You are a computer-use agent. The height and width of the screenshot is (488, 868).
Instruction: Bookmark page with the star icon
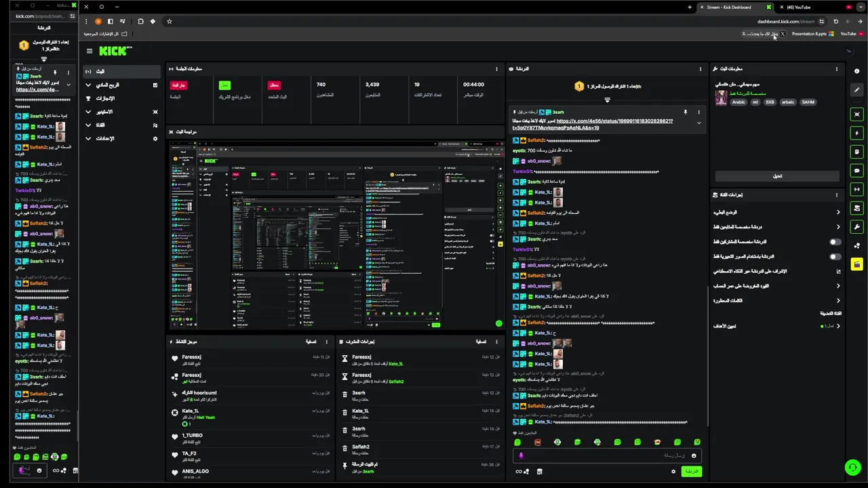pyautogui.click(x=170, y=21)
